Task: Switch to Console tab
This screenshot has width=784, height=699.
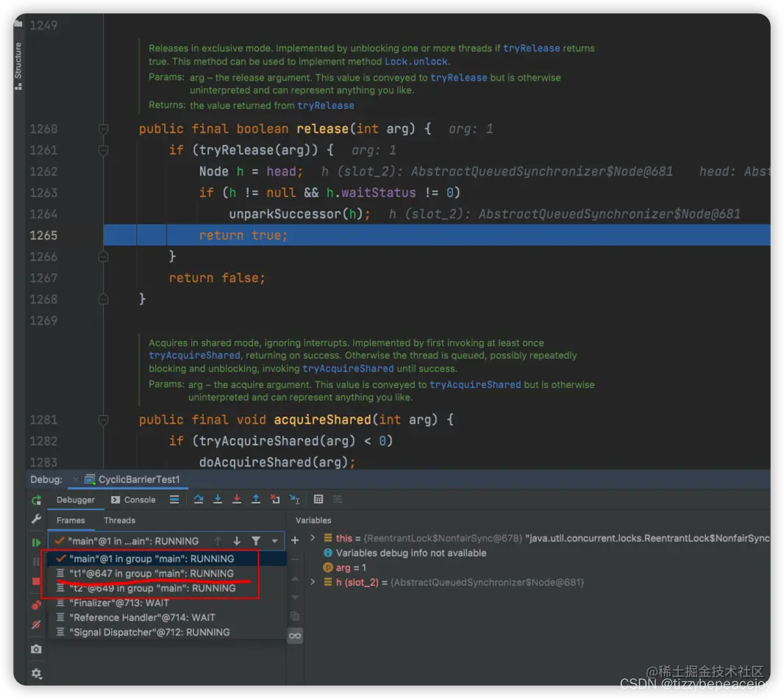Action: [134, 500]
